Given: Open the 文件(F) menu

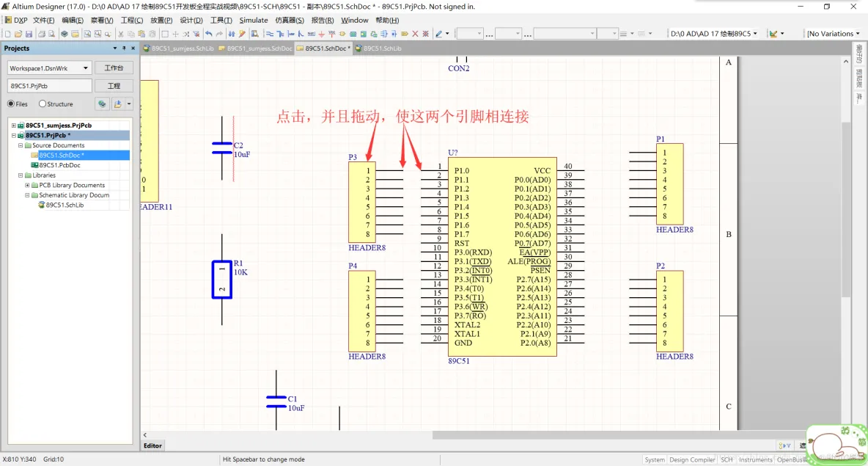Looking at the screenshot, I should tap(44, 20).
